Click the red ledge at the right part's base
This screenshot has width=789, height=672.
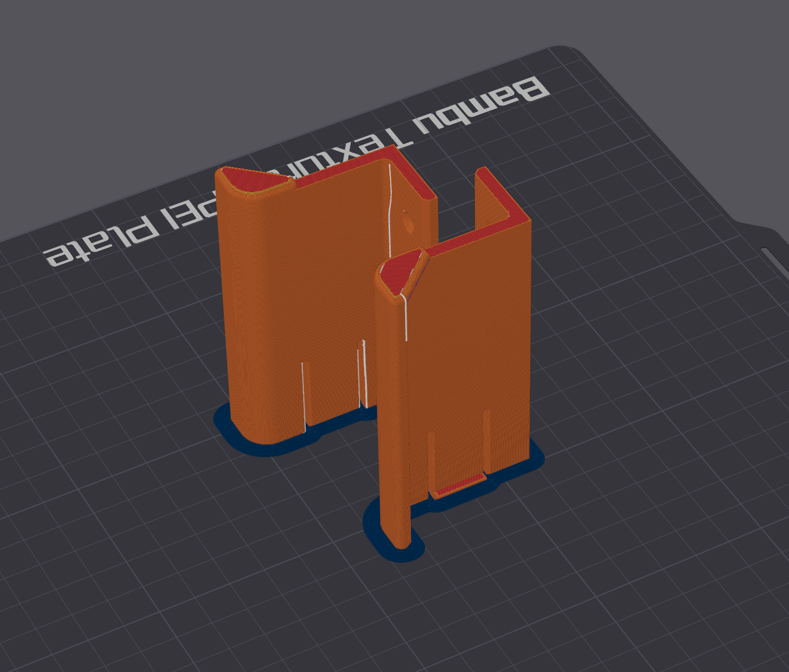[x=460, y=485]
